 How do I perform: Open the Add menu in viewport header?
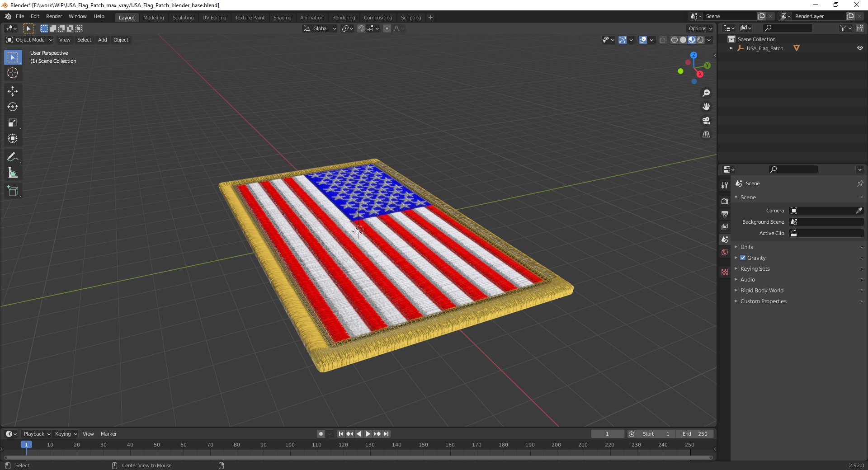tap(103, 40)
